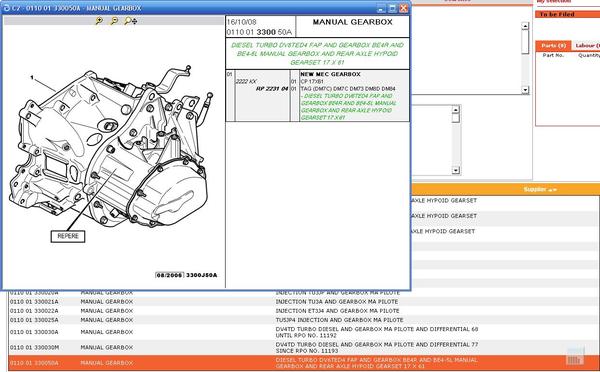Click upper list scrollbar up arrow
Image resolution: width=600 pixels, height=372 pixels.
click(x=525, y=26)
